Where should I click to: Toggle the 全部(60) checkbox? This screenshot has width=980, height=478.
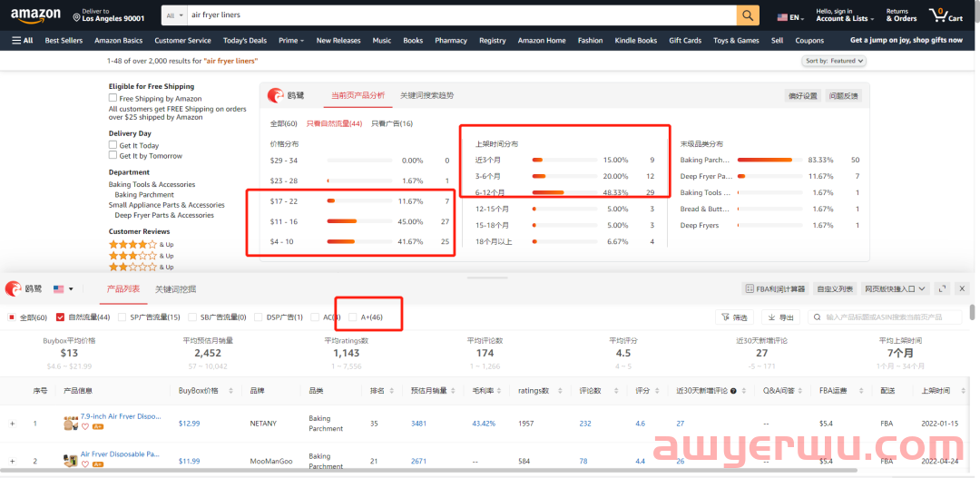[x=11, y=317]
